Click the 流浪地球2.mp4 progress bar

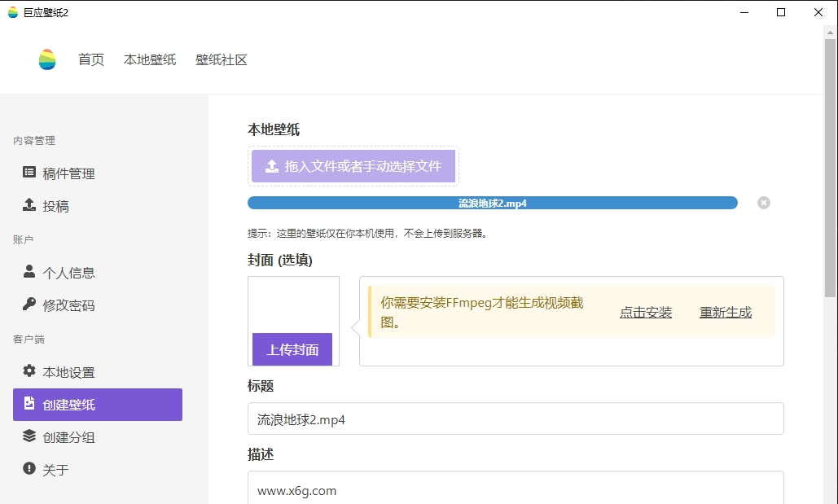[493, 203]
